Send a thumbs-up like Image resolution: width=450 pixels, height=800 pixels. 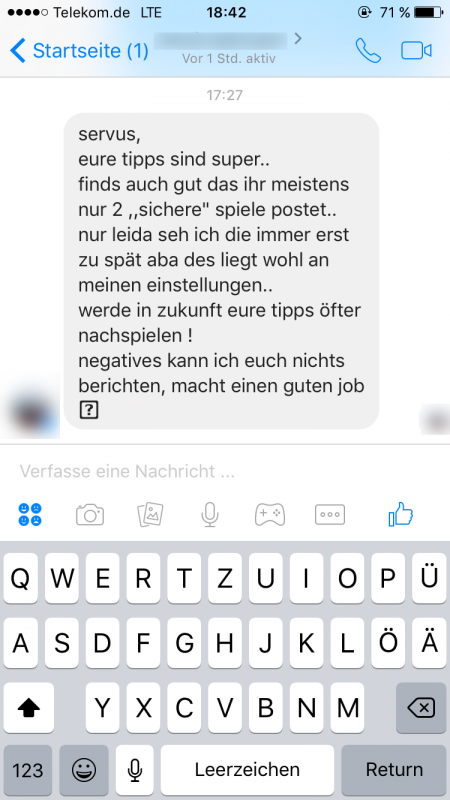click(401, 514)
